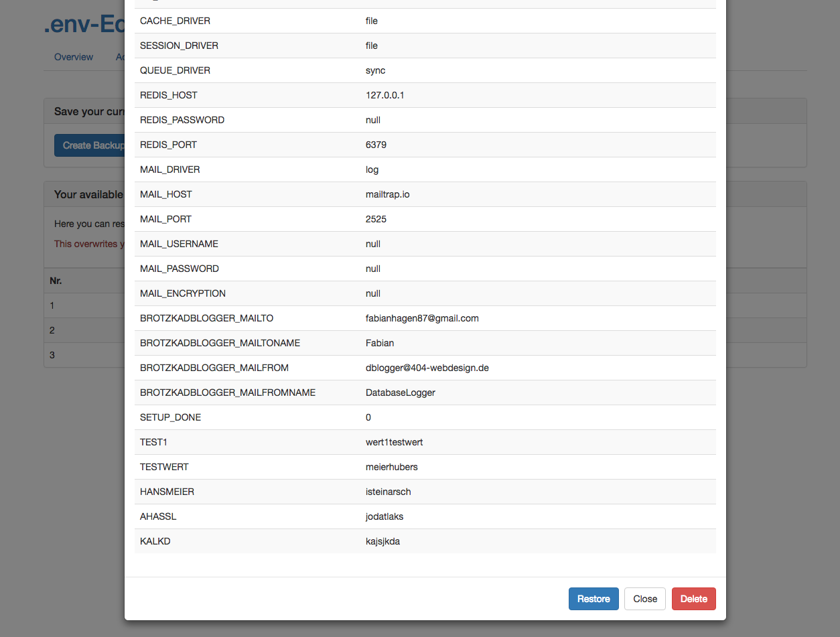
Task: Select the REDIS_PORT value 6379
Action: (x=376, y=145)
